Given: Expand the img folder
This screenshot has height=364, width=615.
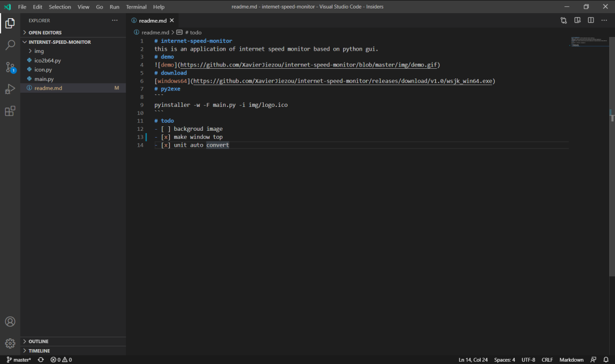Looking at the screenshot, I should [73, 51].
